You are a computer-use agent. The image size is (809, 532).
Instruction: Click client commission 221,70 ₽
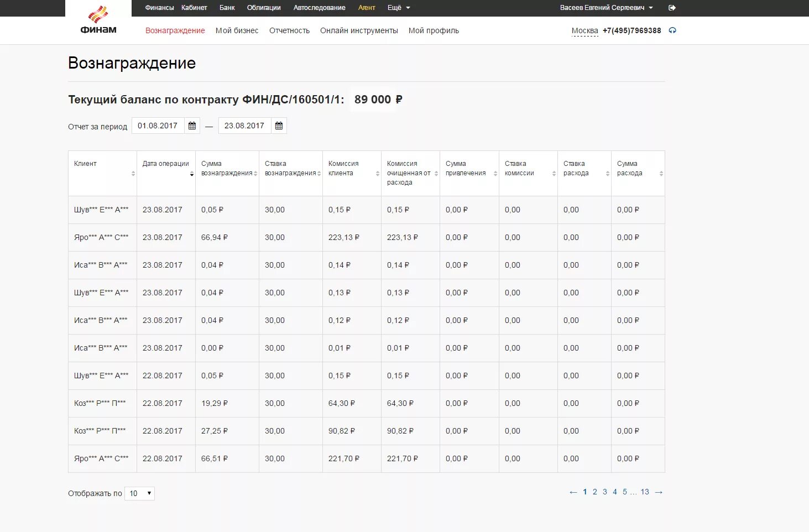coord(344,458)
